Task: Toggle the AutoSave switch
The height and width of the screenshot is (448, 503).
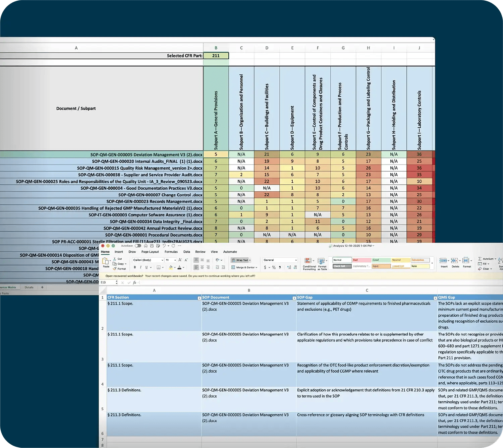Action: coord(138,246)
